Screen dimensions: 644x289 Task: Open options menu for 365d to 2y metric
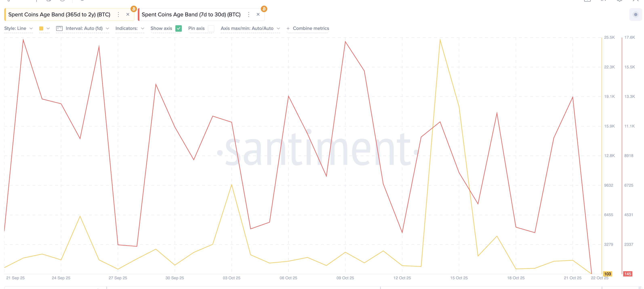coord(118,15)
